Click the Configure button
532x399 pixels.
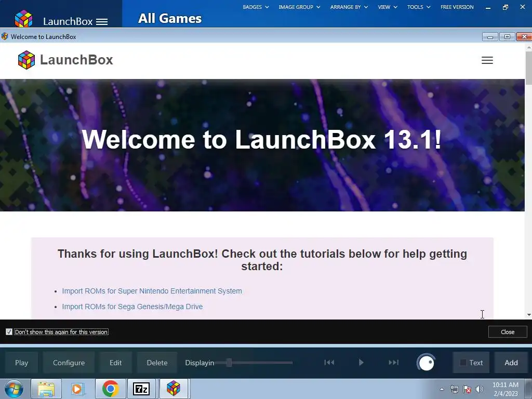pos(69,363)
